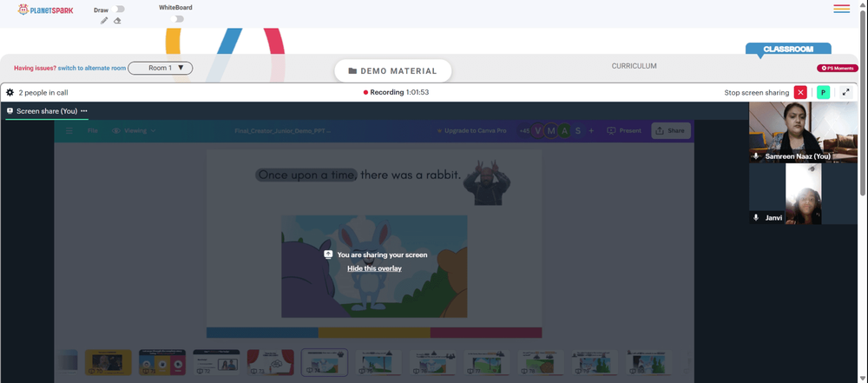
Task: Select slide thumbnail 72
Action: coord(216,362)
